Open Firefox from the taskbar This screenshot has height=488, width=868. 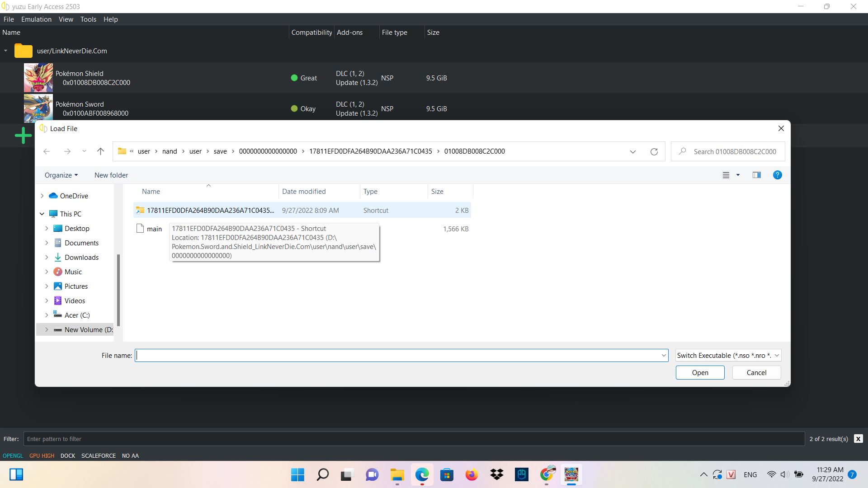[472, 474]
